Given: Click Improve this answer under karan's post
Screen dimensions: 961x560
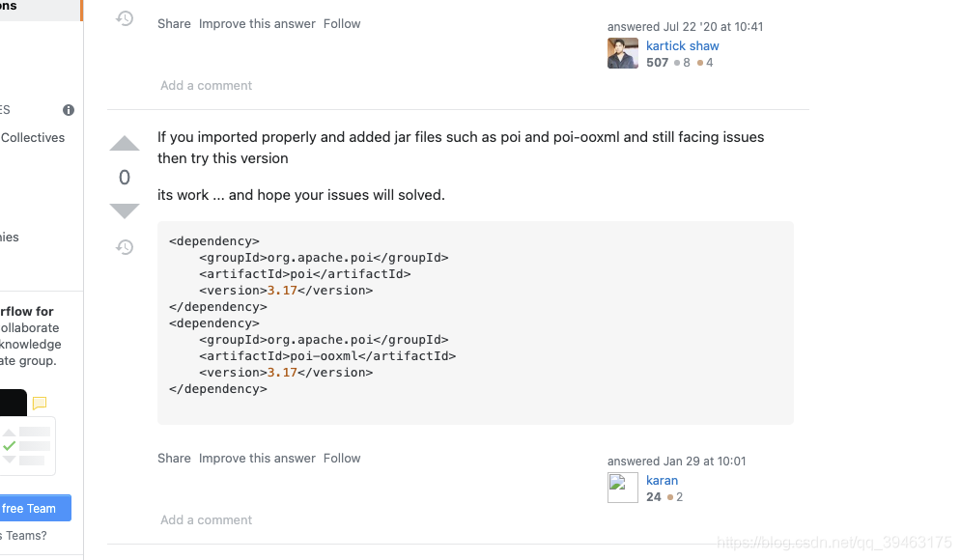Looking at the screenshot, I should [257, 459].
